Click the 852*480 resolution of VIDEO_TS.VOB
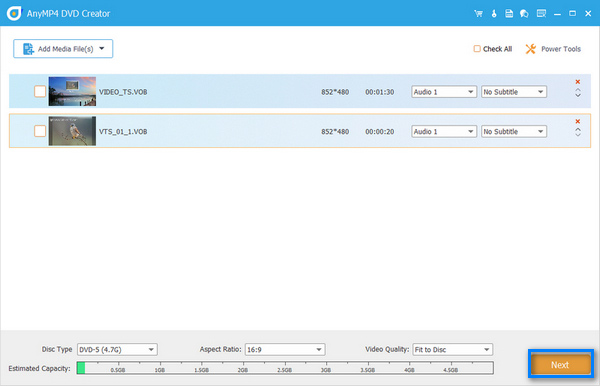This screenshot has height=386, width=600. (x=335, y=92)
